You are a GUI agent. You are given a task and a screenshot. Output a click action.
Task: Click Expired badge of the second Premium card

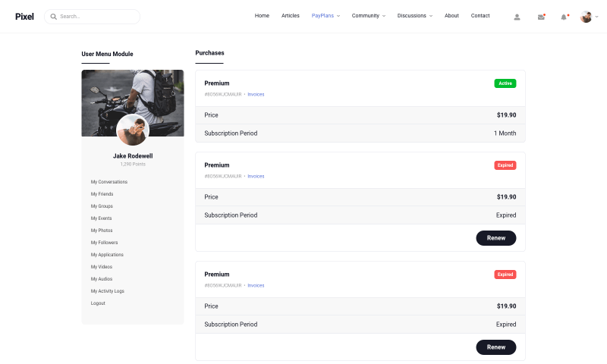click(x=505, y=165)
